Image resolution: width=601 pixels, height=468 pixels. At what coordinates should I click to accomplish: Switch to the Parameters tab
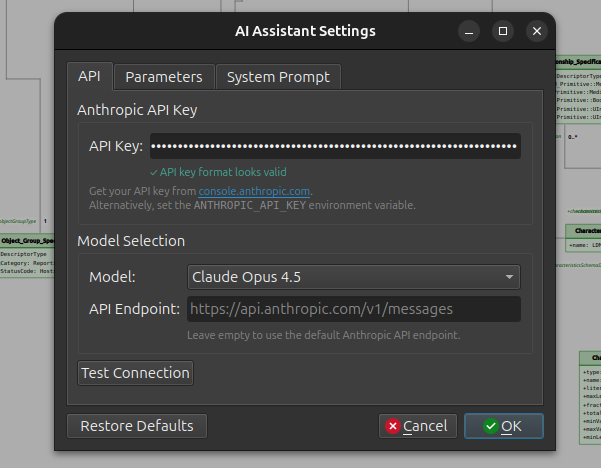[x=164, y=77]
